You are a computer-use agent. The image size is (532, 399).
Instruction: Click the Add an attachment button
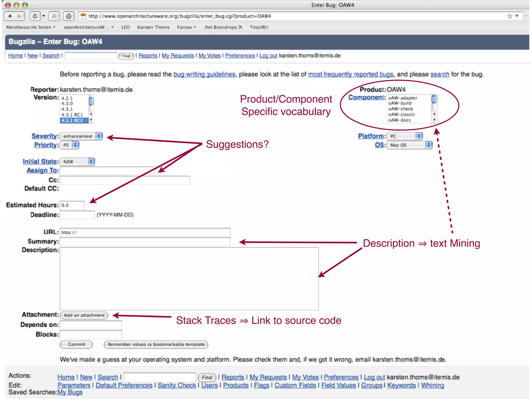coord(84,315)
